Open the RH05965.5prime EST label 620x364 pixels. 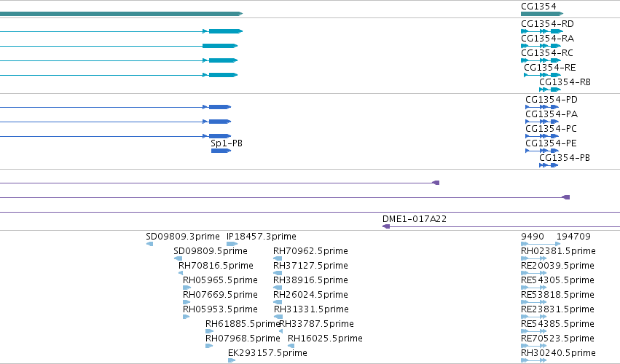point(220,280)
